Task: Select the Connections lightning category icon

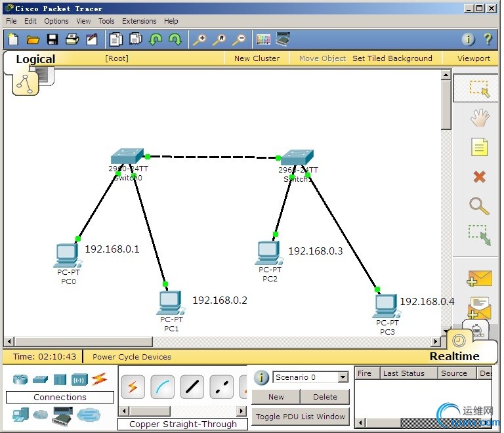Action: (x=99, y=379)
